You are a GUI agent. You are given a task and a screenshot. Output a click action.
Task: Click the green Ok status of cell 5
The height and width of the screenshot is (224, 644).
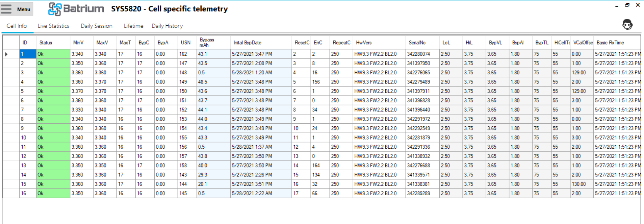[53, 91]
